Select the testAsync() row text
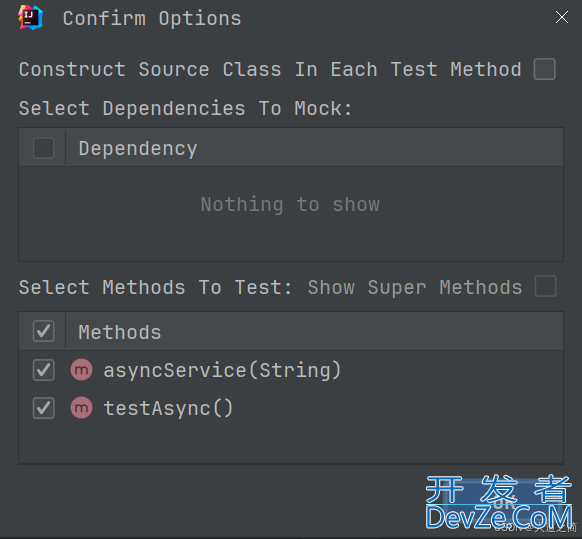The width and height of the screenshot is (582, 539). tap(168, 408)
